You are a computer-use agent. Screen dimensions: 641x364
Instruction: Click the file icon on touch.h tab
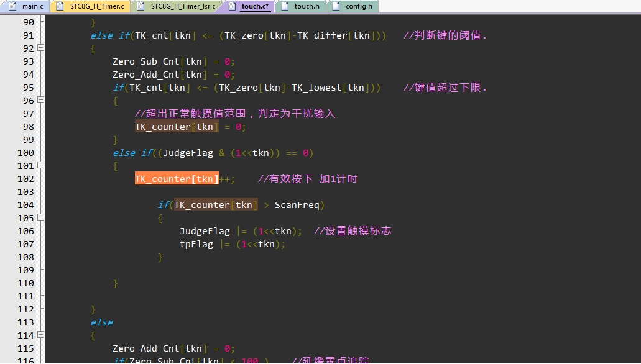tap(285, 6)
